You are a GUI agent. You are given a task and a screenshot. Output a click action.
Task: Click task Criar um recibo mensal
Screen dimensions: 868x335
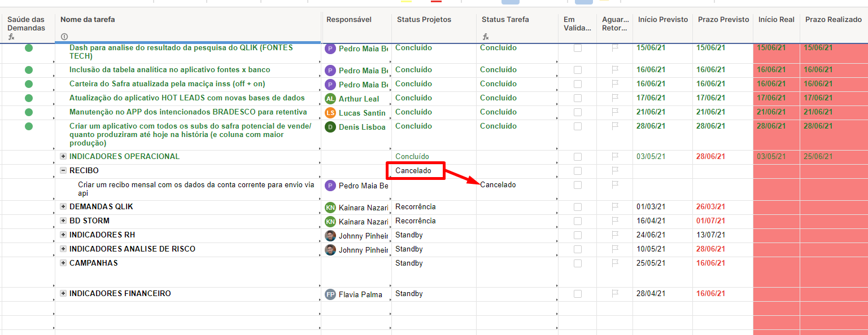click(196, 189)
